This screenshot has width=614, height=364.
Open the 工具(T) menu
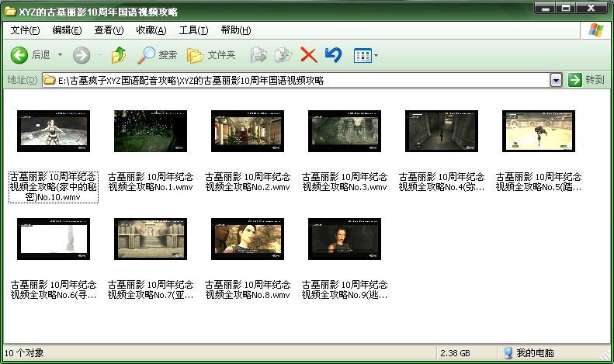pos(193,30)
